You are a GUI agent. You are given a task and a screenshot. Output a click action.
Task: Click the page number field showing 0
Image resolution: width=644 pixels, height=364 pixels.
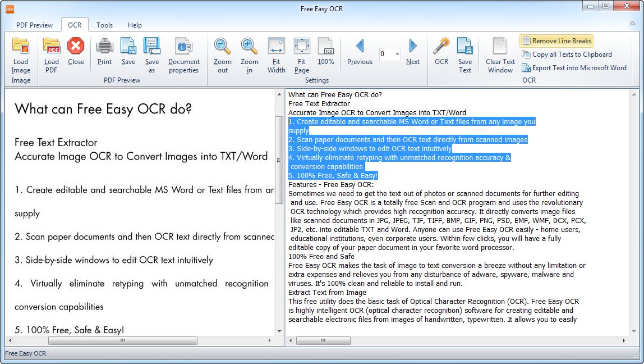click(386, 54)
